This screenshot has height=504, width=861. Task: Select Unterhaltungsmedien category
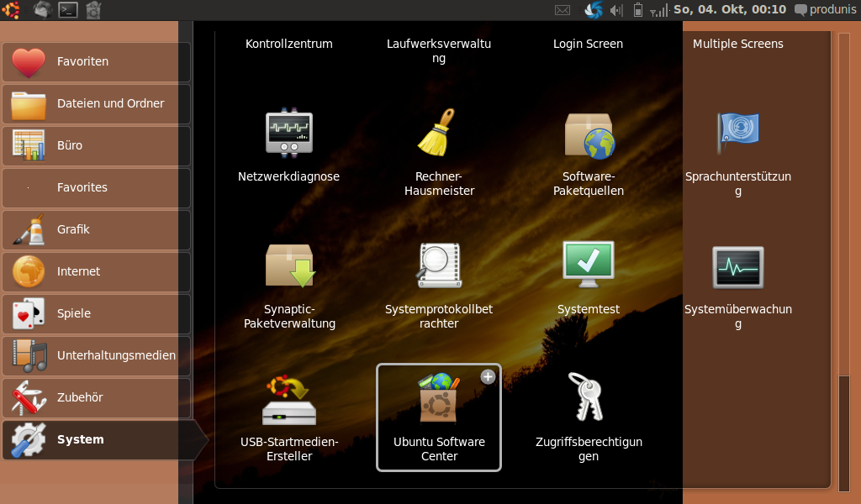pyautogui.click(x=96, y=356)
